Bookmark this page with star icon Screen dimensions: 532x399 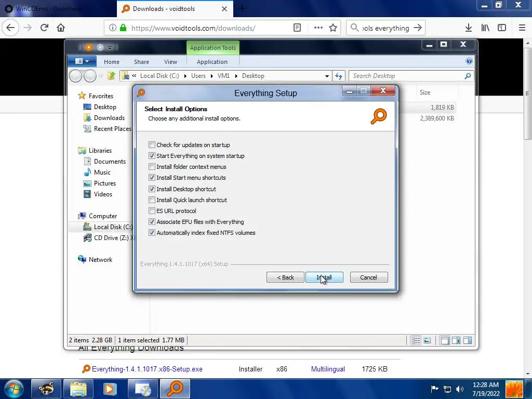click(x=333, y=28)
